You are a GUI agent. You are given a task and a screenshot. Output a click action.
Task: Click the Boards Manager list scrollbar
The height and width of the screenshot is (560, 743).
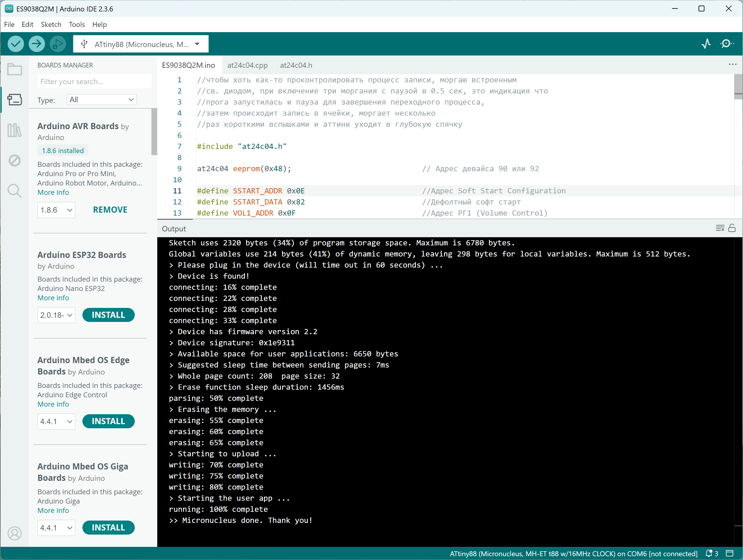point(154,132)
